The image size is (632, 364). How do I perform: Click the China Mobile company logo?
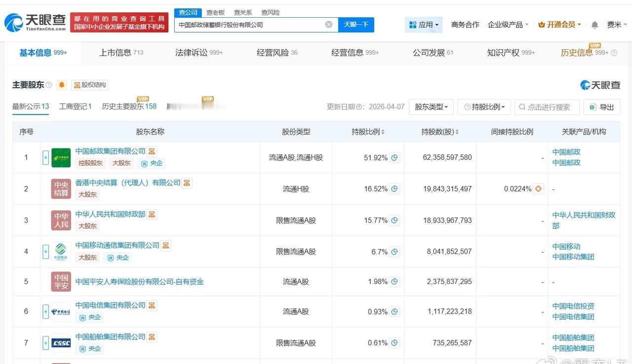61,252
